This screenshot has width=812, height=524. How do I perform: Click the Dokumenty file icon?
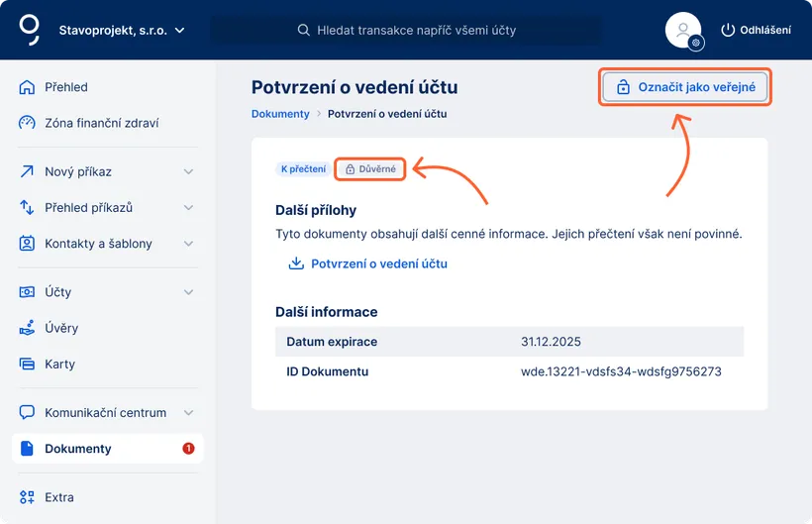pos(27,449)
